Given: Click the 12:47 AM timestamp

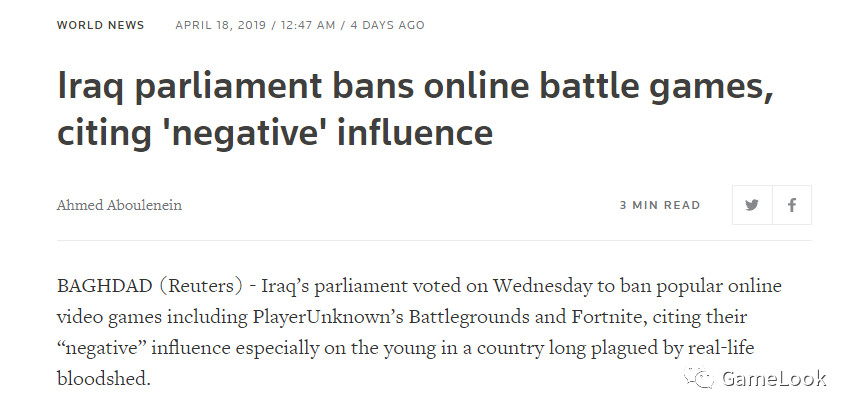Looking at the screenshot, I should pyautogui.click(x=308, y=25).
